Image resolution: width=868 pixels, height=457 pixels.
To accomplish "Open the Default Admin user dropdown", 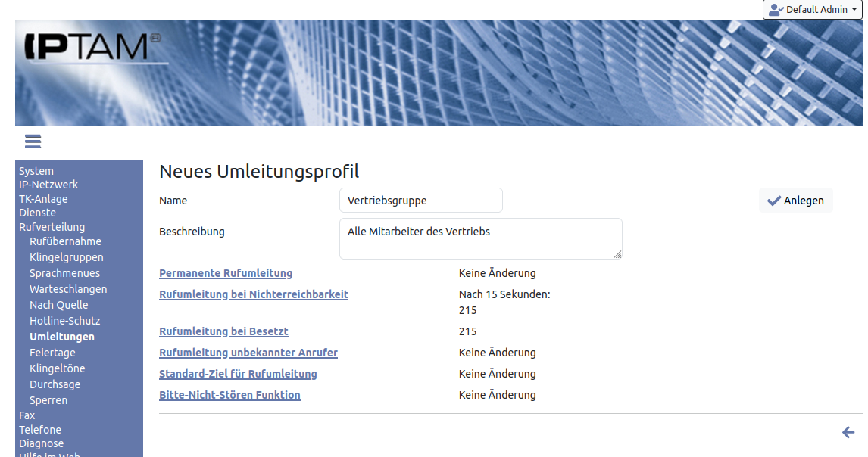I will click(812, 10).
